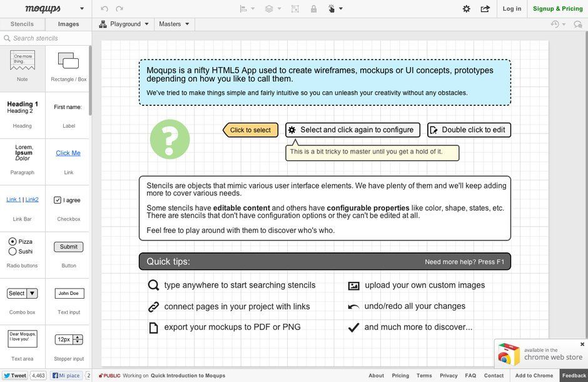This screenshot has width=588, height=382.
Task: Click Add to Chrome
Action: click(534, 376)
